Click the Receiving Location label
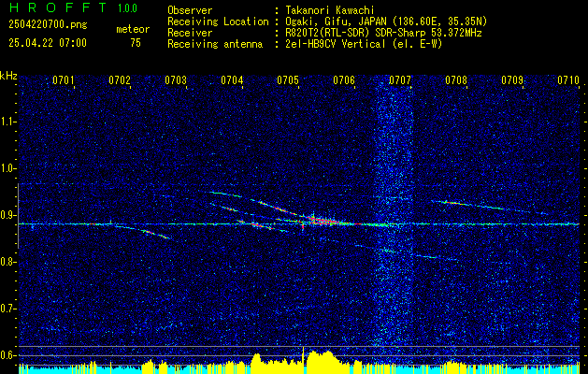Image resolution: width=588 pixels, height=374 pixels. 218,22
